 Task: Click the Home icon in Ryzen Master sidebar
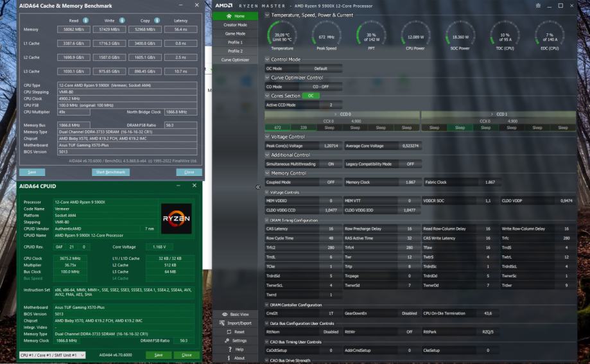tap(229, 15)
